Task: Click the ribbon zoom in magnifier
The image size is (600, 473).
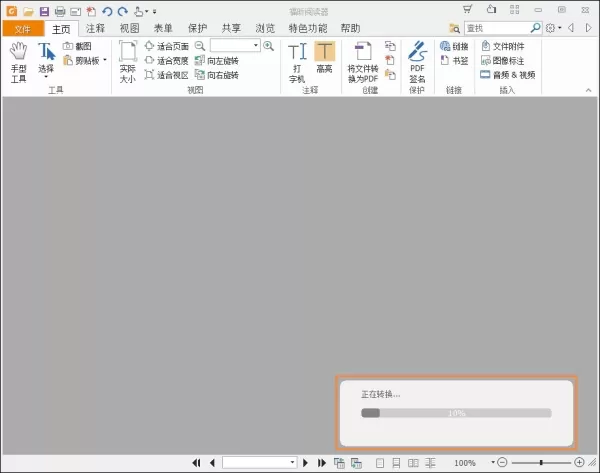Action: [269, 46]
